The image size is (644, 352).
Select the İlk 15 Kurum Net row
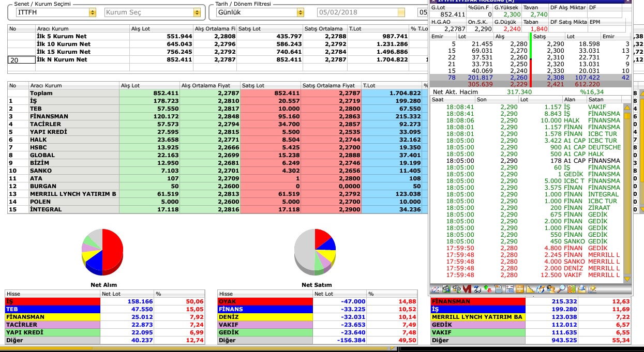(x=218, y=52)
